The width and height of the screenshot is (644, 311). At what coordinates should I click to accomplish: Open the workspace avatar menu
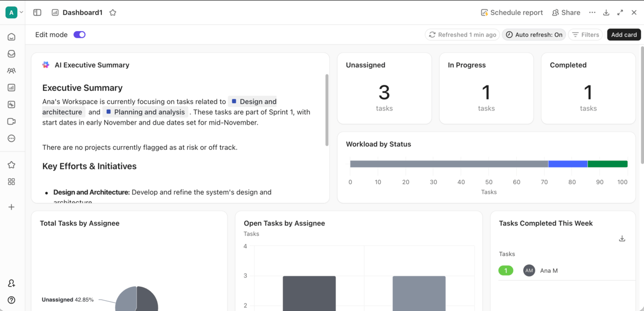(x=10, y=11)
